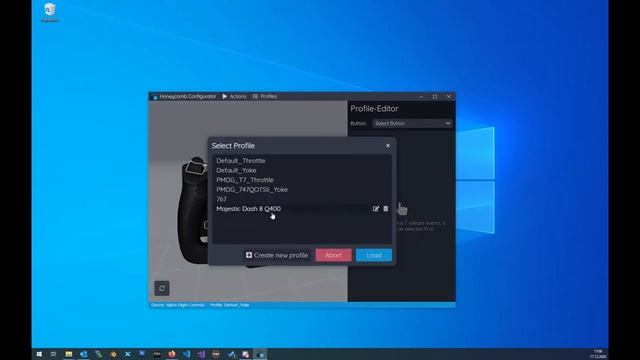This screenshot has width=640, height=360.
Task: Open blue Visual Studio Code in taskbar
Action: pos(187,354)
